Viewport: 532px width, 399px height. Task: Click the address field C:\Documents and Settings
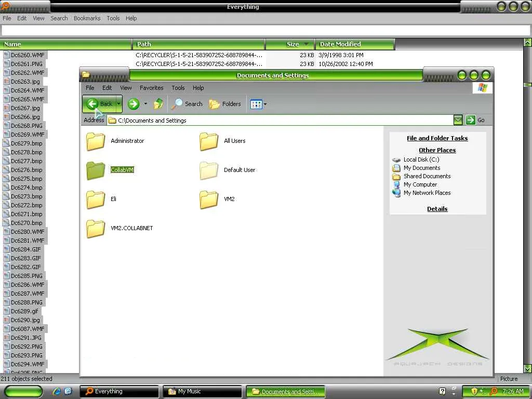pyautogui.click(x=280, y=121)
